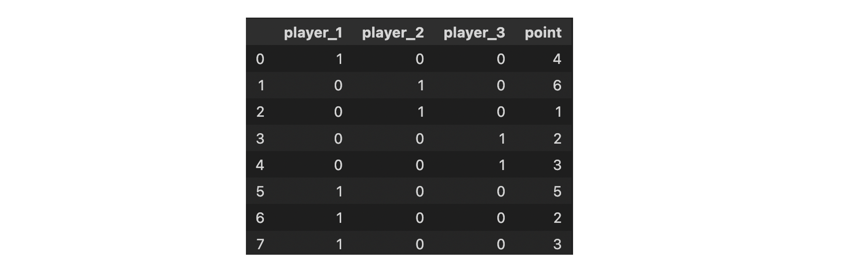Viewport: 868px width, 262px height.
Task: Select the point value in row 7
Action: click(x=557, y=244)
